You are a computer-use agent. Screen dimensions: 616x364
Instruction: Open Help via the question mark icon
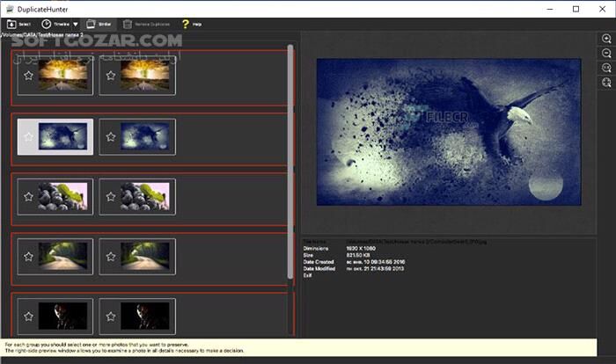coord(186,24)
